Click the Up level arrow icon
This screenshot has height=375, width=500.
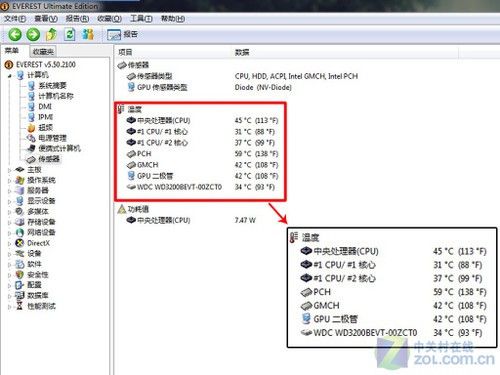(51, 34)
